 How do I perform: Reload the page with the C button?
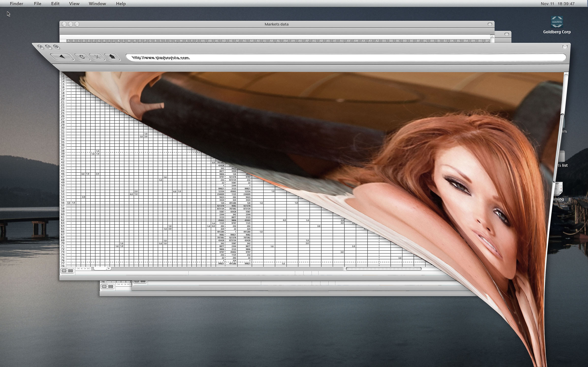point(82,57)
